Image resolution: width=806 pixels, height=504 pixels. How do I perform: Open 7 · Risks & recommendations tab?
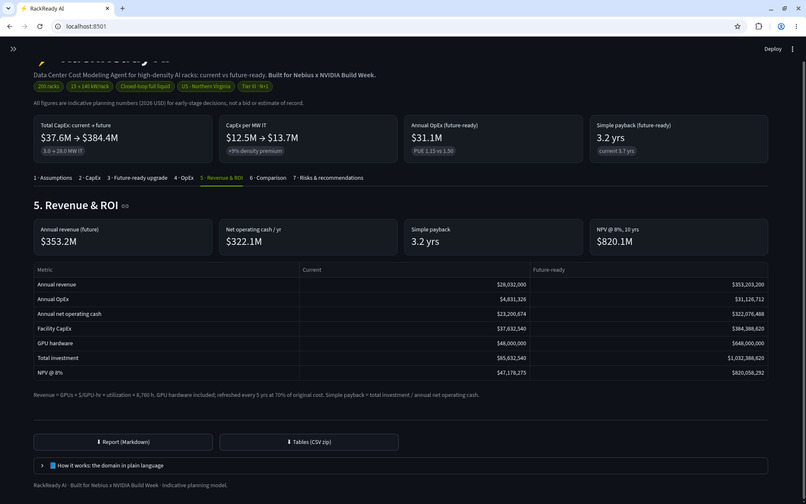[328, 178]
